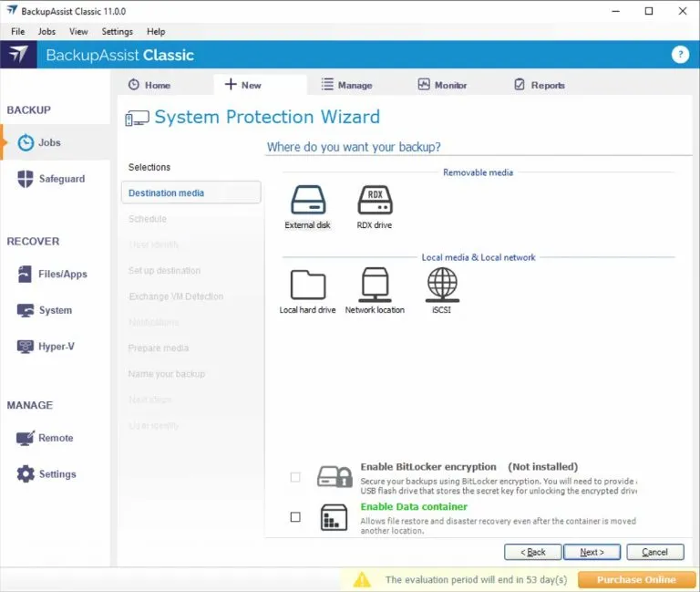Click the System Protection Wizard computer icon
Screen dimensions: 700x592
click(137, 119)
